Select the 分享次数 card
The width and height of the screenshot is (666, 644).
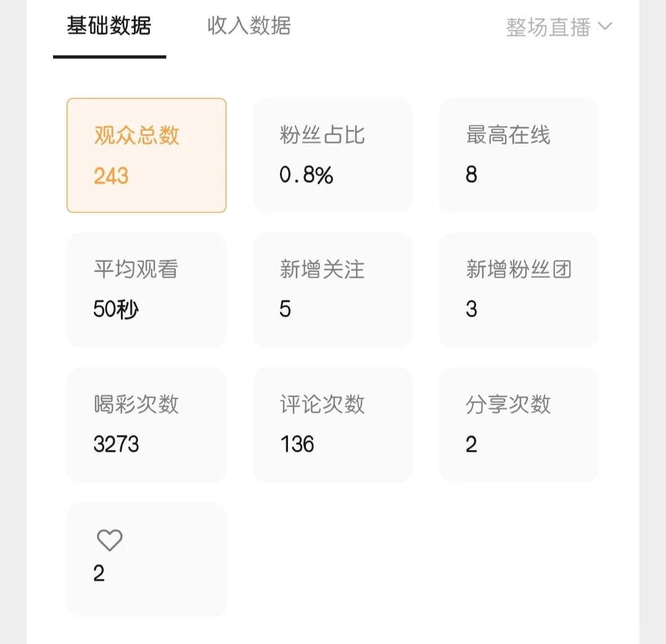[519, 424]
